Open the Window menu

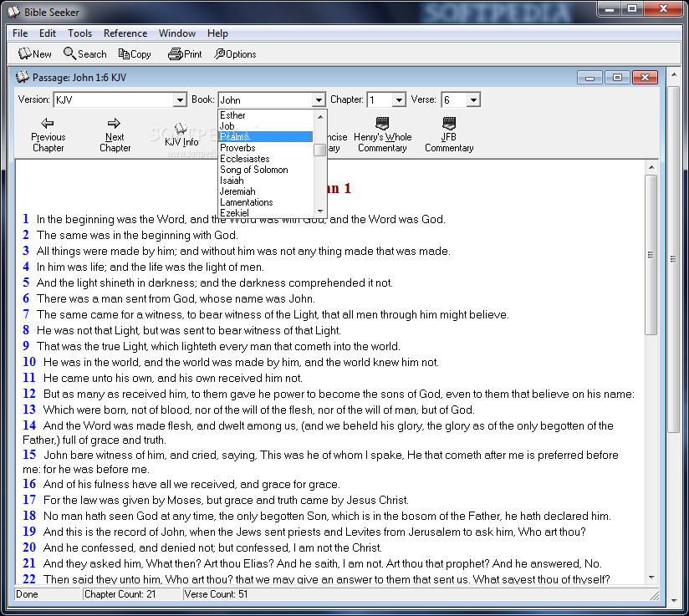[177, 33]
